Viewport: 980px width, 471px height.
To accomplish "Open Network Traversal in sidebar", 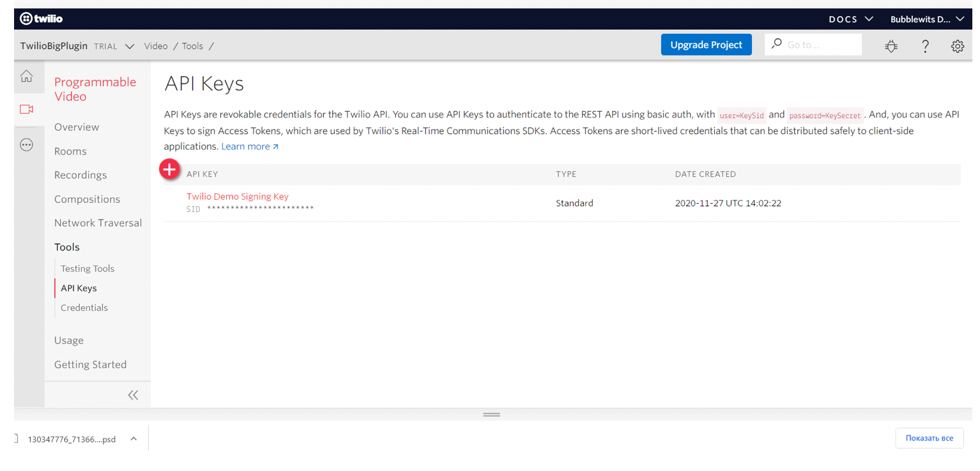I will [x=98, y=223].
